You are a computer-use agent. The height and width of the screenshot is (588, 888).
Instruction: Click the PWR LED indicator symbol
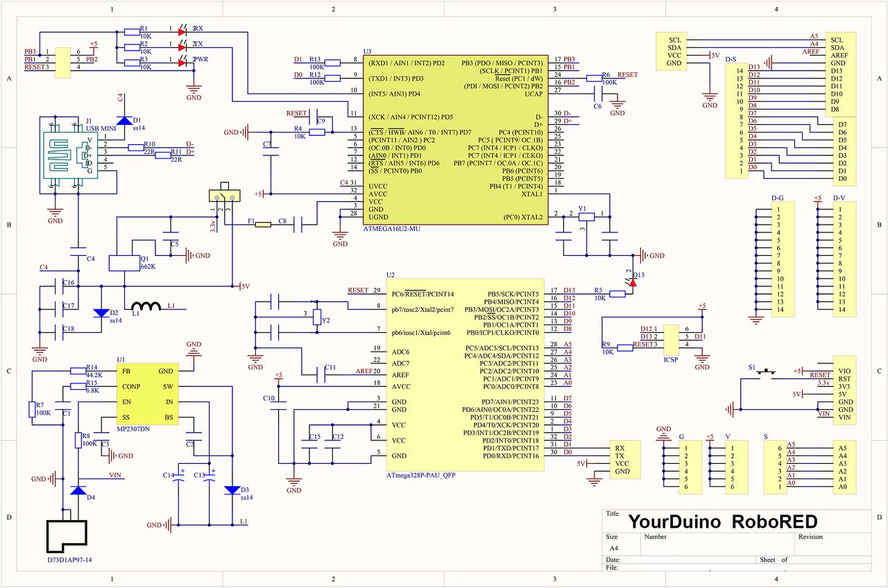(x=182, y=62)
